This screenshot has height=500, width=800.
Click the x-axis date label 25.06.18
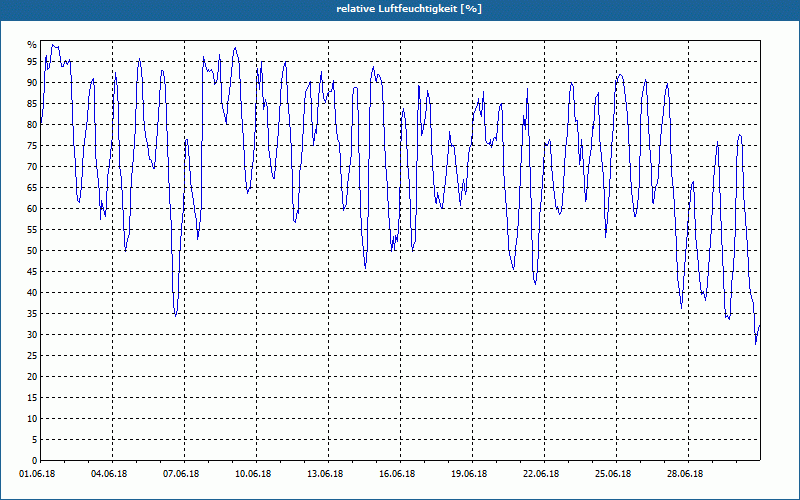click(613, 474)
